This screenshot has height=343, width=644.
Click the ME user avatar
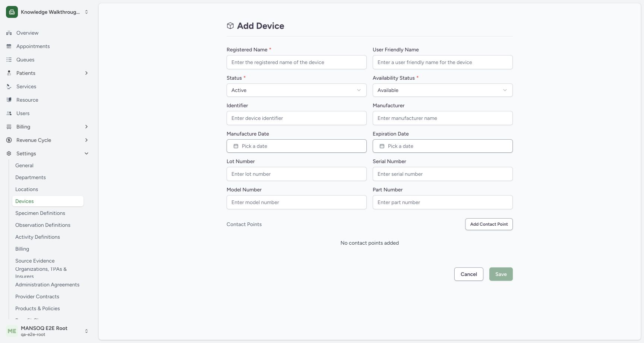(12, 331)
